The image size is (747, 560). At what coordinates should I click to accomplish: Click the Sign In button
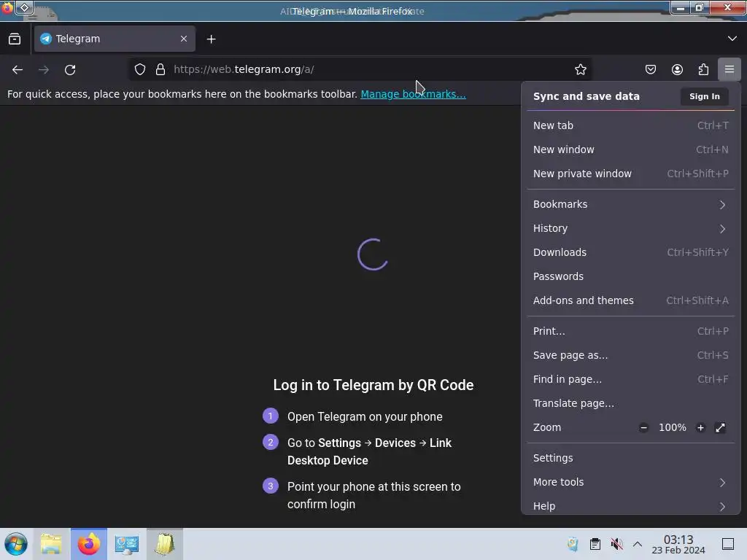pos(705,96)
